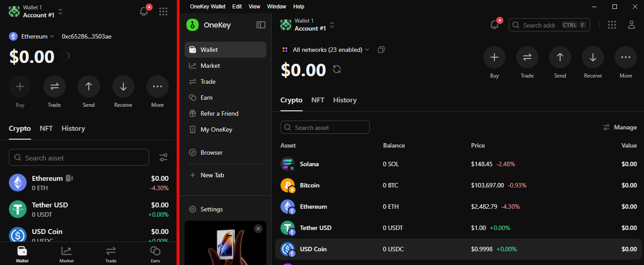Screen dimensions: 644x265
Task: Copy address 0xc65286...3503ae
Action: point(87,36)
